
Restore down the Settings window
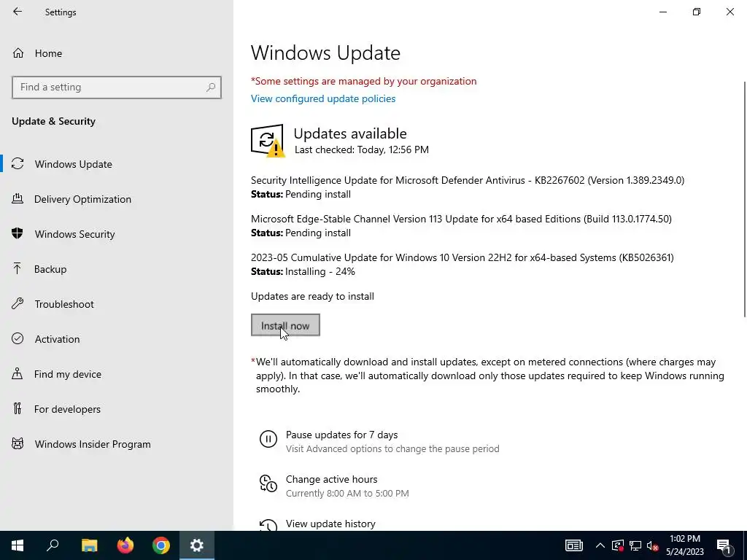(x=697, y=12)
